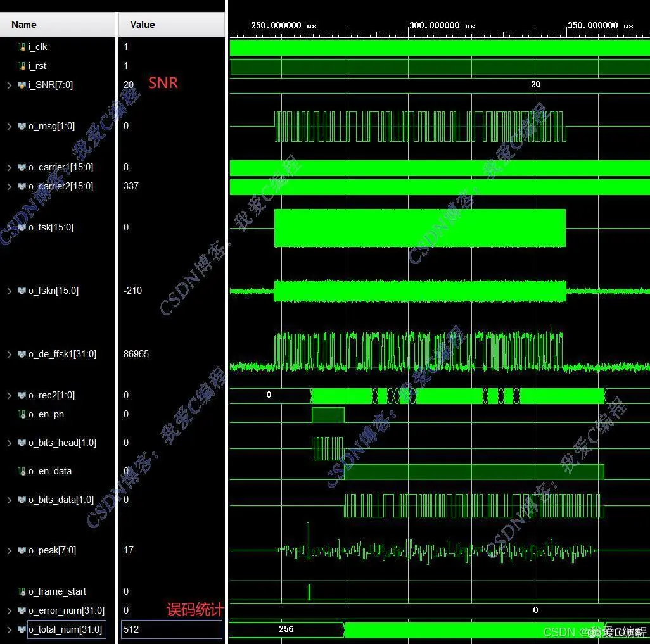650x644 pixels.
Task: Click the o_en_pn signal icon
Action: coord(22,414)
